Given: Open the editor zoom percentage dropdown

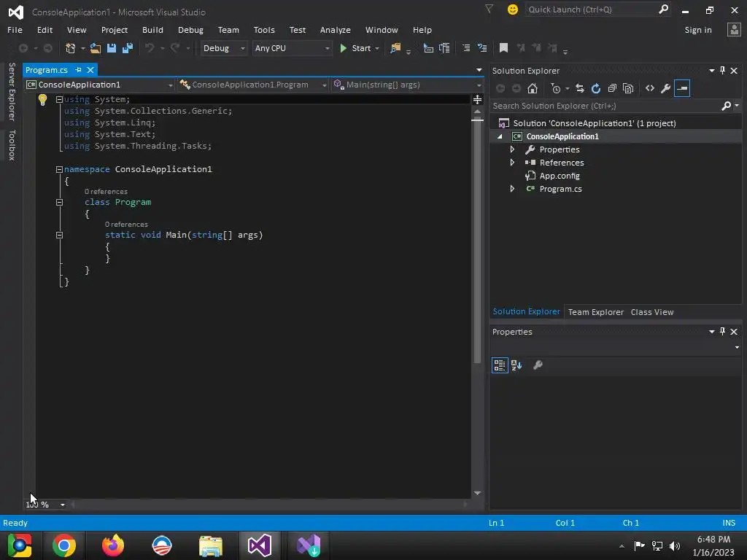Looking at the screenshot, I should coord(63,505).
